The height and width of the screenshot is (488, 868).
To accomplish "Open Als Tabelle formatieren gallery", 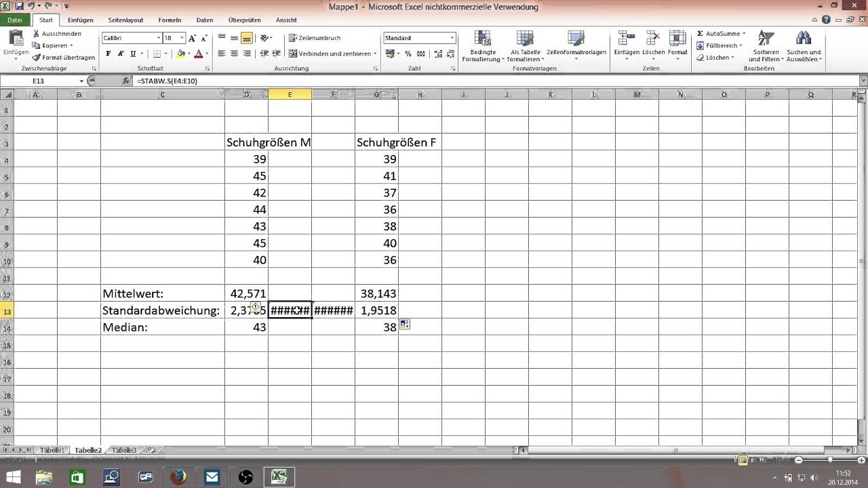I will (x=526, y=46).
